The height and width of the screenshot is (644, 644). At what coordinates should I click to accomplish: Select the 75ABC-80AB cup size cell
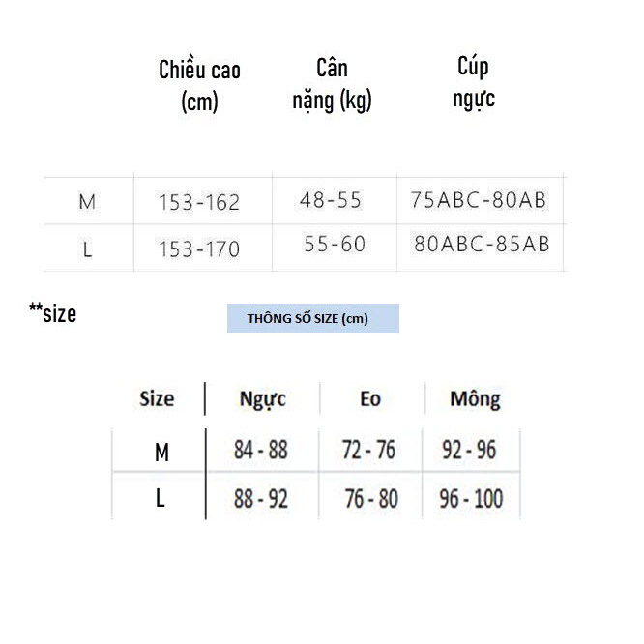click(x=479, y=200)
